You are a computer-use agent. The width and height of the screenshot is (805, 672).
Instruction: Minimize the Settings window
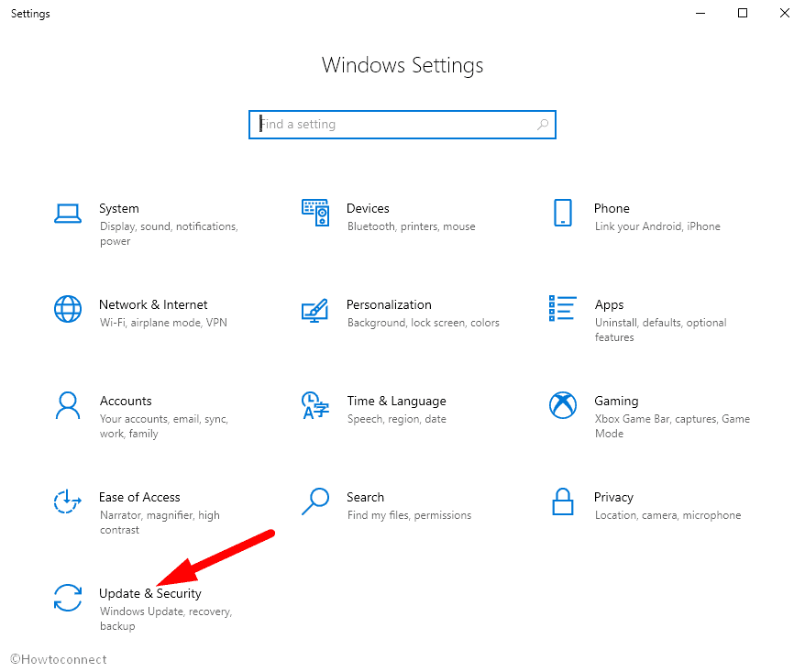700,13
